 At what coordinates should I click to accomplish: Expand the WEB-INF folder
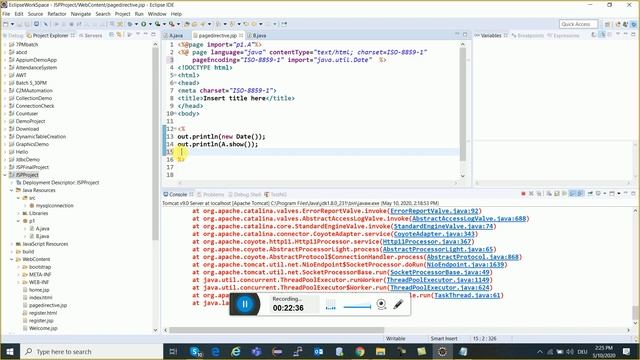click(18, 282)
